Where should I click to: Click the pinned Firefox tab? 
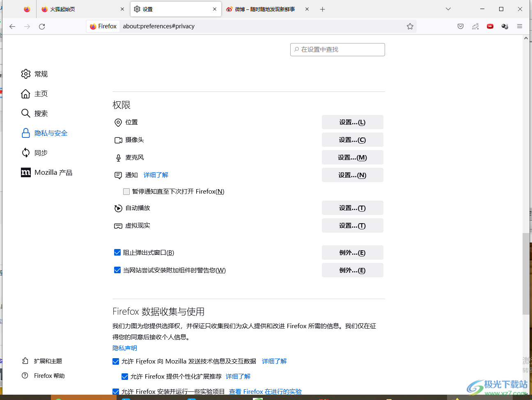tap(27, 9)
